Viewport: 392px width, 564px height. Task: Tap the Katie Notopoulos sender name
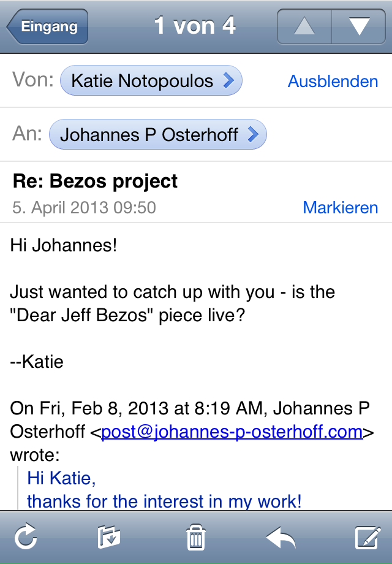[142, 80]
